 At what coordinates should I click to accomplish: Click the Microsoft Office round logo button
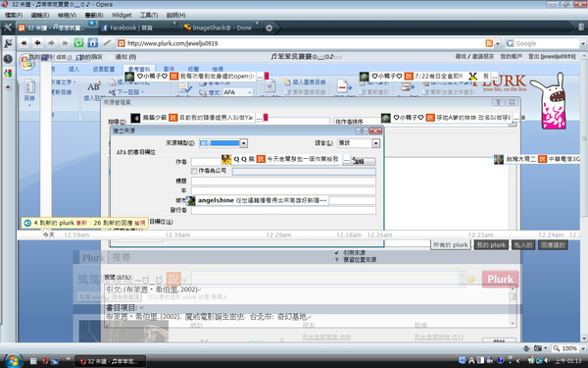26,63
